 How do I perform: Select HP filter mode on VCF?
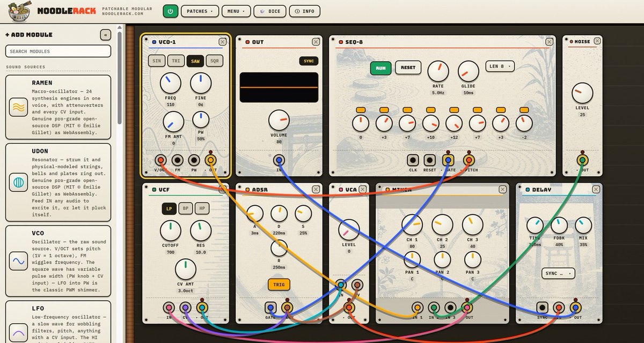click(x=202, y=208)
